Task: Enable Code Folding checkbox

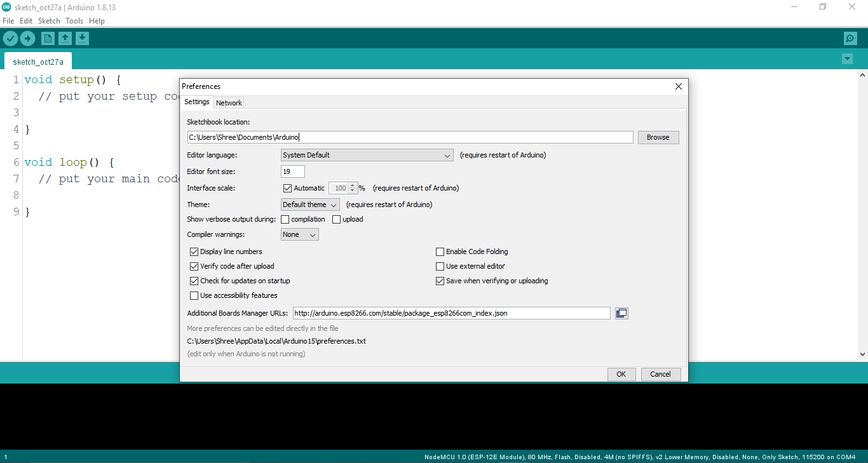Action: pyautogui.click(x=440, y=252)
